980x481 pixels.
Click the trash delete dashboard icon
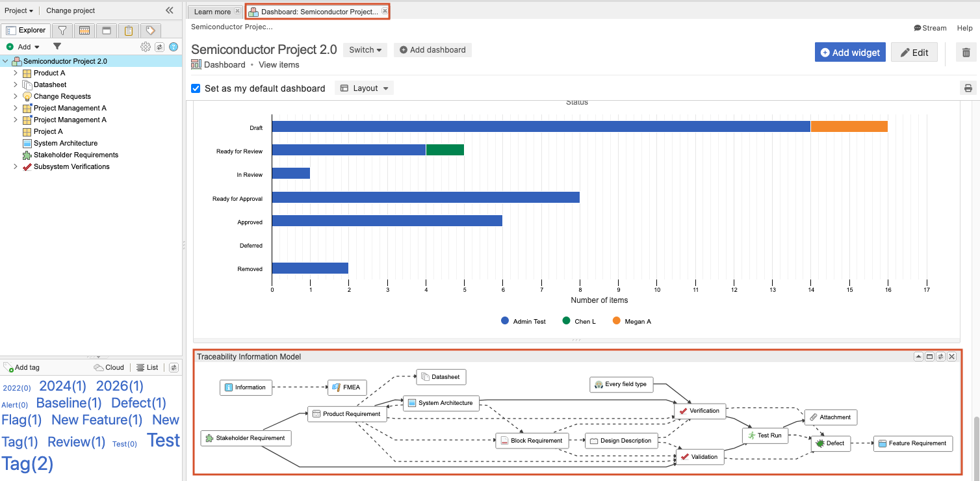pos(966,53)
